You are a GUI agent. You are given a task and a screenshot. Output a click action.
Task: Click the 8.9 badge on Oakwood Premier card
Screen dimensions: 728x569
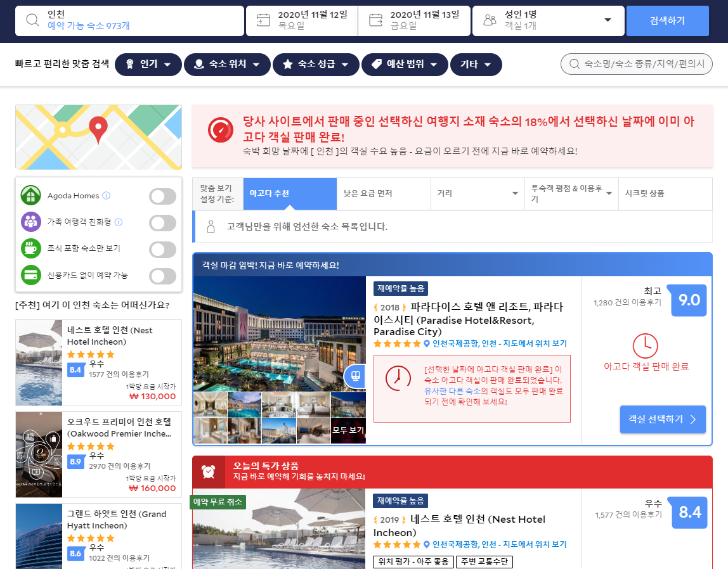click(x=75, y=461)
